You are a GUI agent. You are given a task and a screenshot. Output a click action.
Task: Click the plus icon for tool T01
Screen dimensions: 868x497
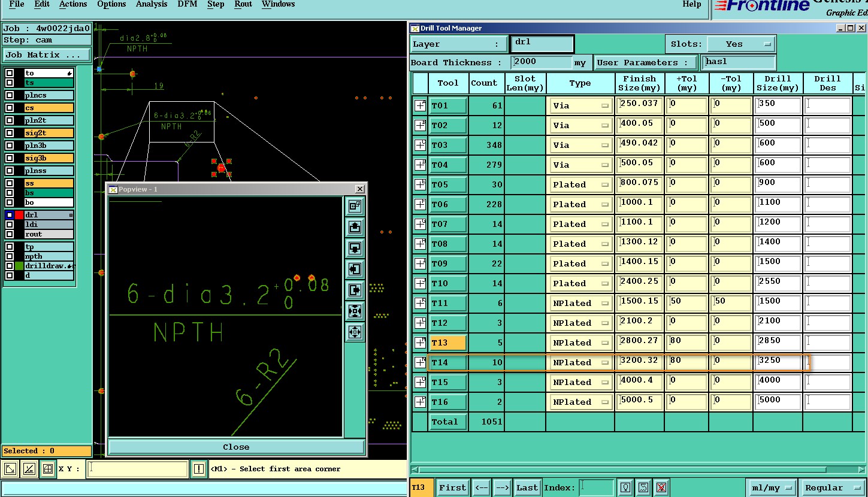pyautogui.click(x=421, y=106)
